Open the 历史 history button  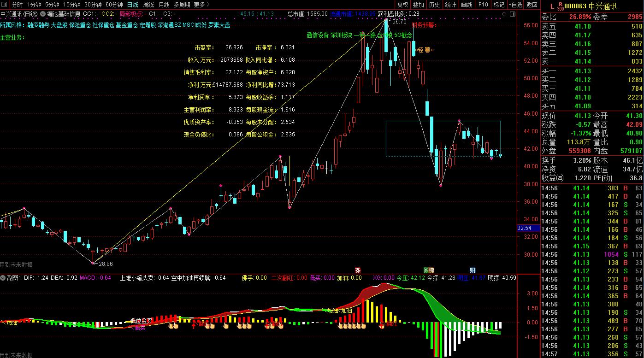(x=434, y=5)
